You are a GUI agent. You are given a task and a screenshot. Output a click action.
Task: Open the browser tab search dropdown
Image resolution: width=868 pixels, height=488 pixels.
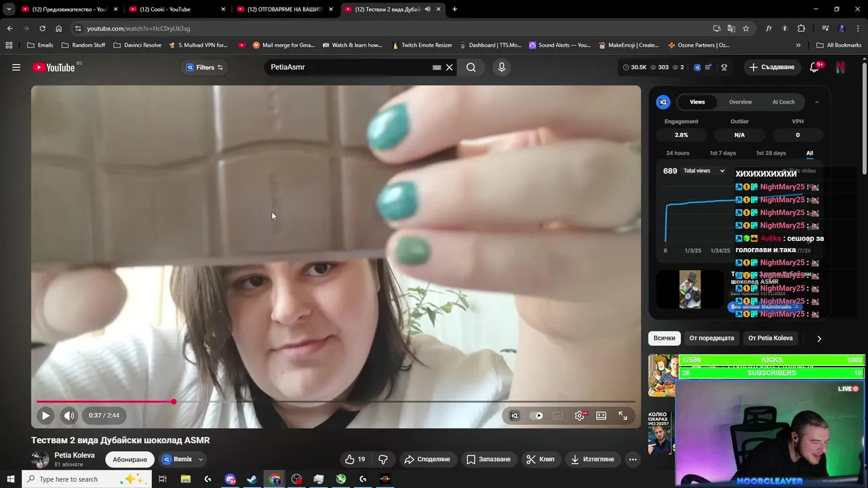click(9, 9)
